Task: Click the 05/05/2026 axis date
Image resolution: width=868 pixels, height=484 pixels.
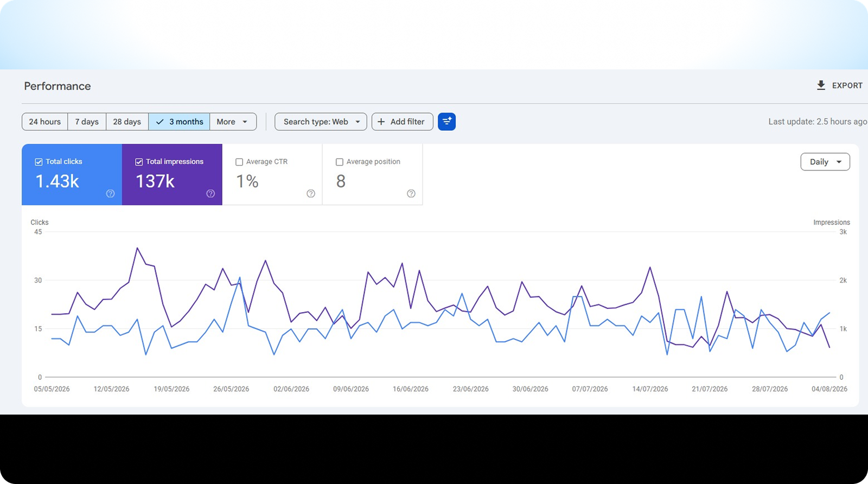Action: [x=52, y=389]
